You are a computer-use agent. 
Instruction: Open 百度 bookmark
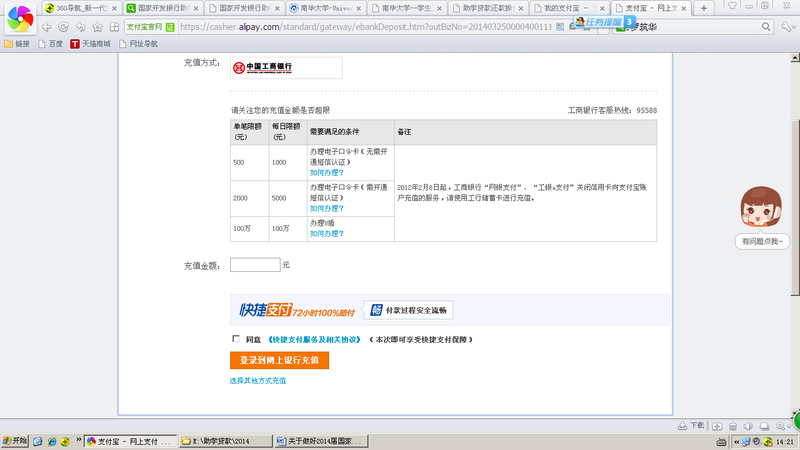pos(51,44)
